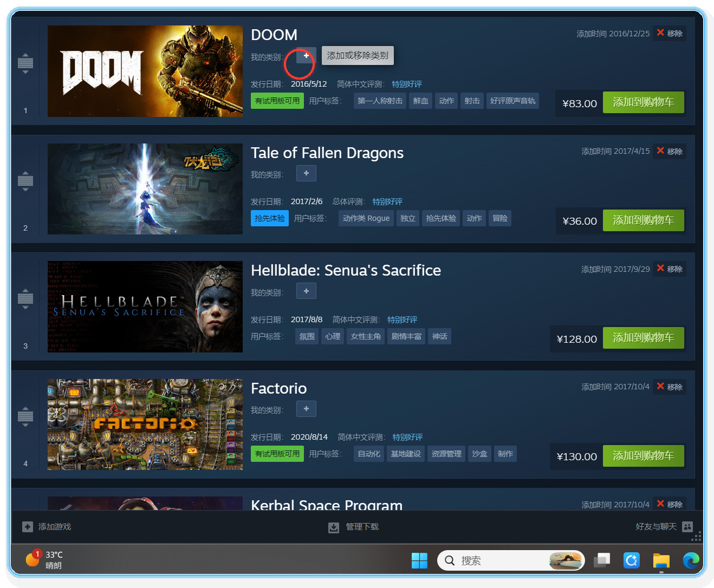
Task: Select the 动作类 Rogue tag
Action: (x=366, y=218)
